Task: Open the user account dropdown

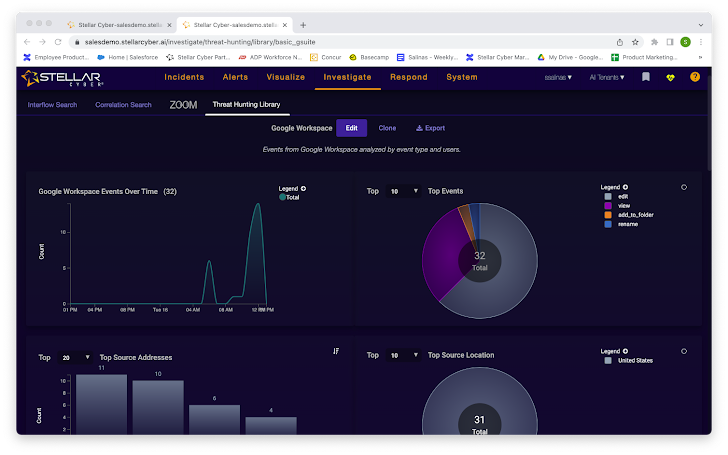Action: tap(558, 78)
